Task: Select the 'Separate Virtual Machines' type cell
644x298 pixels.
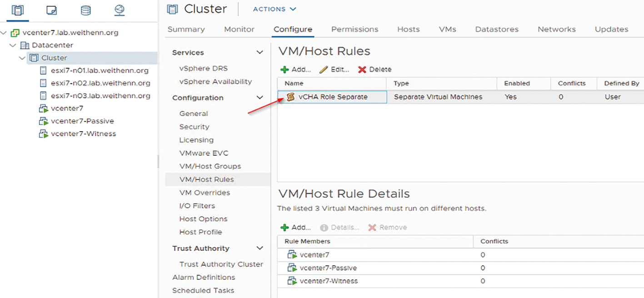Action: 438,97
